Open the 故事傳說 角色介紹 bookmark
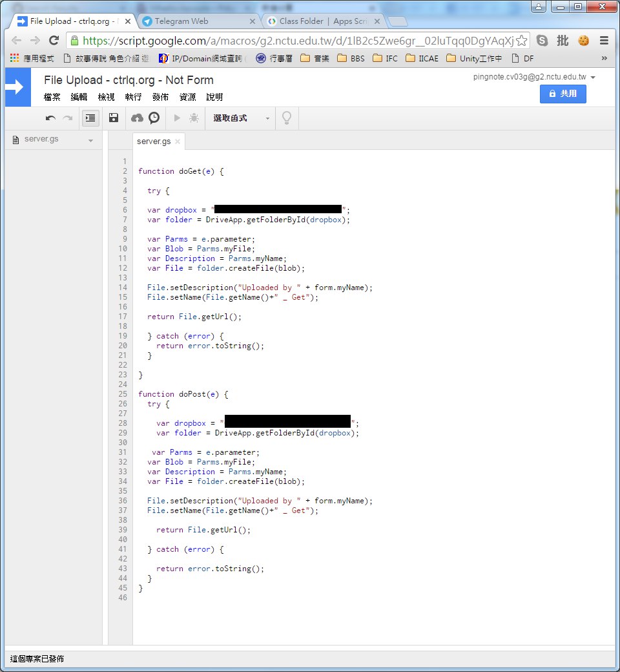The width and height of the screenshot is (620, 672). pos(106,58)
